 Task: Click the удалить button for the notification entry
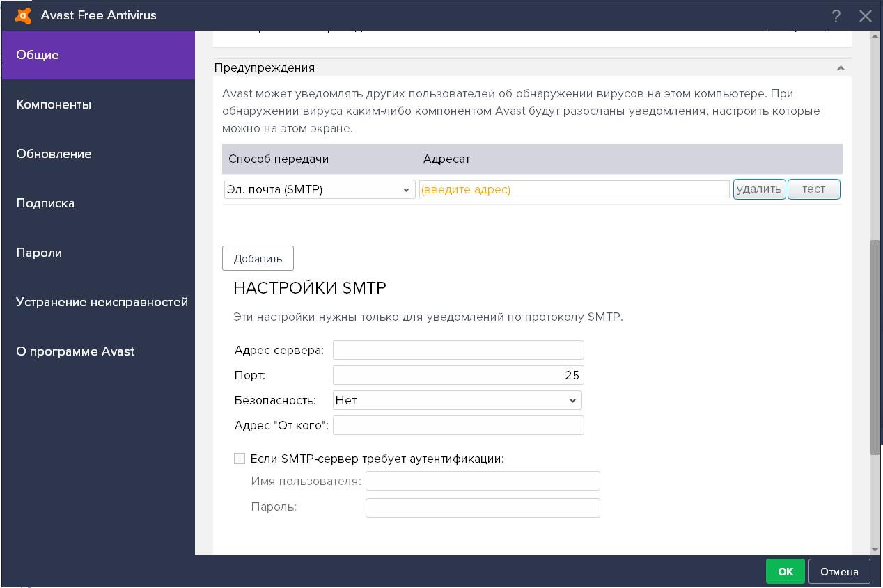coord(759,189)
